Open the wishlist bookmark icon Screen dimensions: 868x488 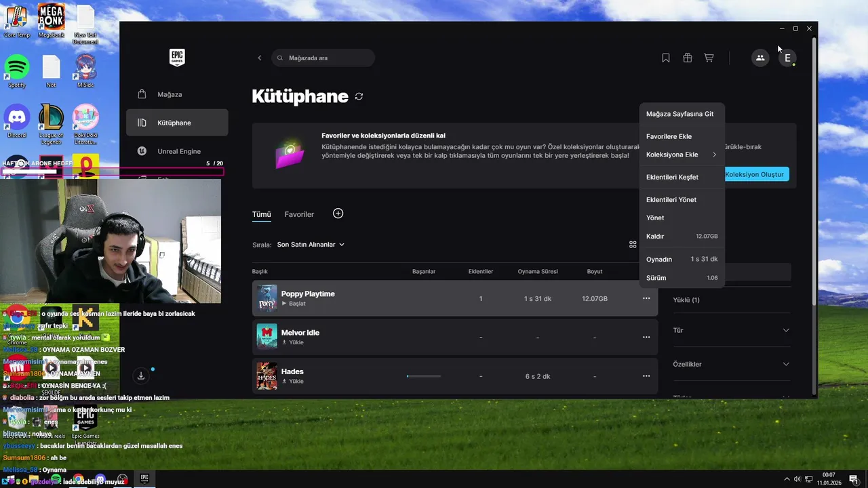point(666,58)
